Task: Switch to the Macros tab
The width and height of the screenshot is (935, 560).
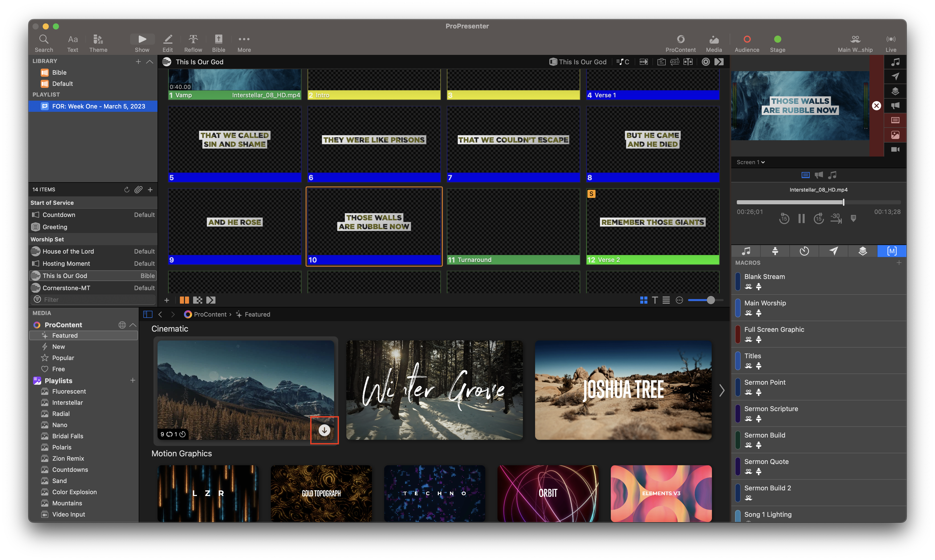Action: pos(892,251)
